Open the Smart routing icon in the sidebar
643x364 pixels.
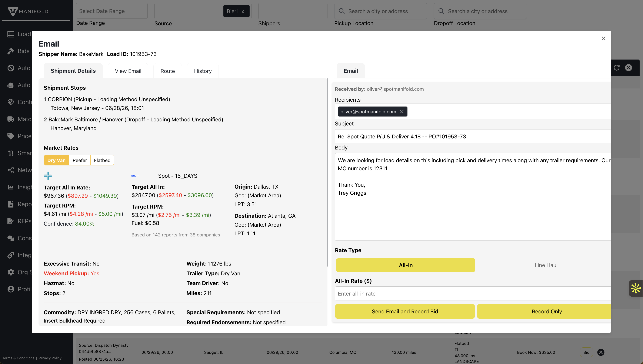[11, 153]
